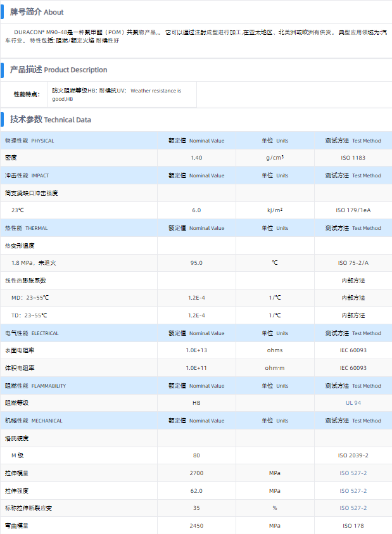Image resolution: width=392 pixels, height=534 pixels.
Task: Select IEC 60093 in the 体积电阻率 row
Action: point(353,368)
